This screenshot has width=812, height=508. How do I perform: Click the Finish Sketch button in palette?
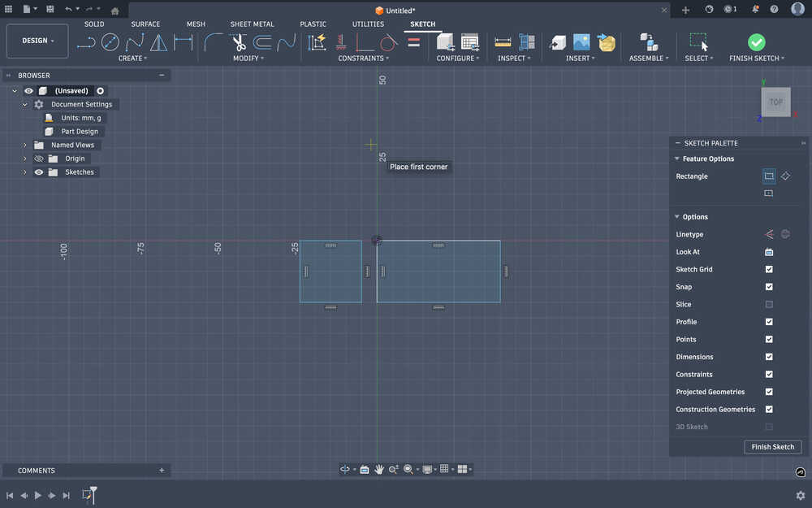[x=772, y=447]
